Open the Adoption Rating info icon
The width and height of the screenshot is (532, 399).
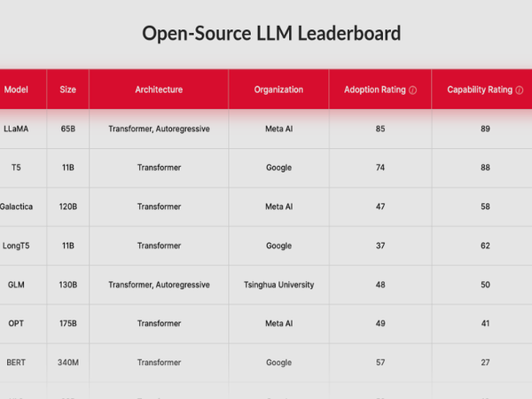click(x=412, y=90)
